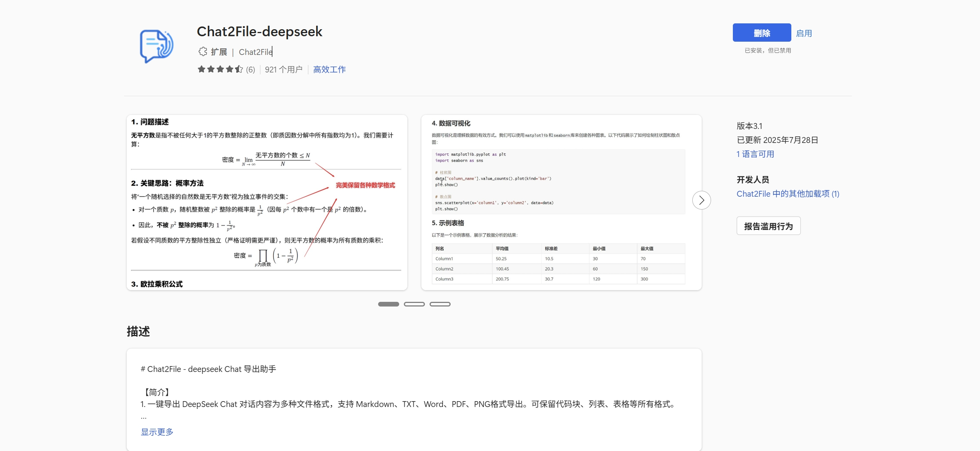980x451 pixels.
Task: Click the 1 语言可用 link
Action: (755, 154)
